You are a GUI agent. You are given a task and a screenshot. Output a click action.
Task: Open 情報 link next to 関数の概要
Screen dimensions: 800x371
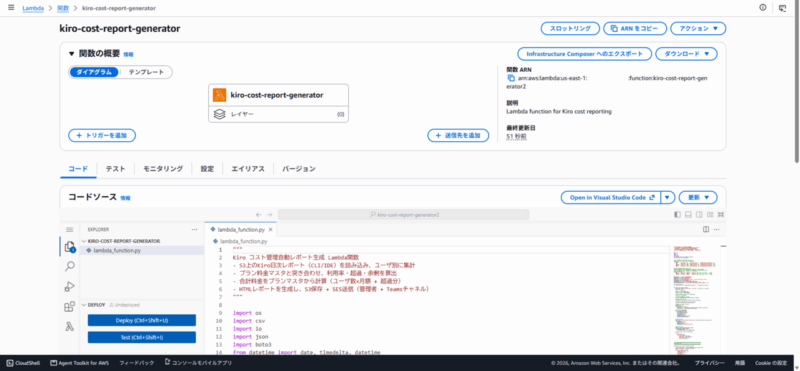pyautogui.click(x=128, y=54)
